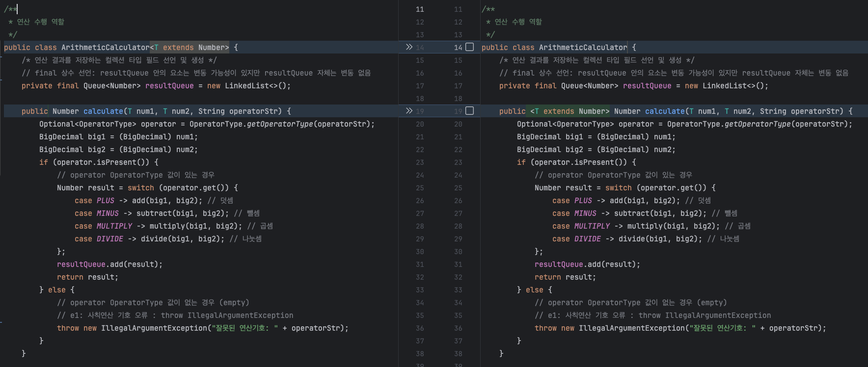Click 'calculate' method name in the right pane
868x367 pixels.
point(665,111)
